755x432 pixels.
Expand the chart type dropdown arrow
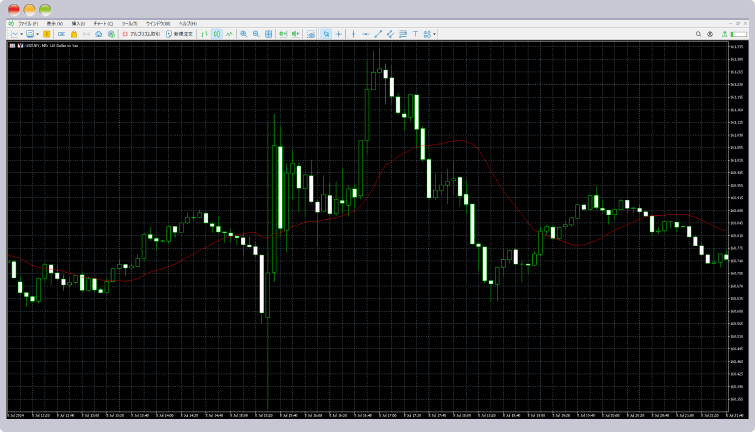click(x=21, y=34)
